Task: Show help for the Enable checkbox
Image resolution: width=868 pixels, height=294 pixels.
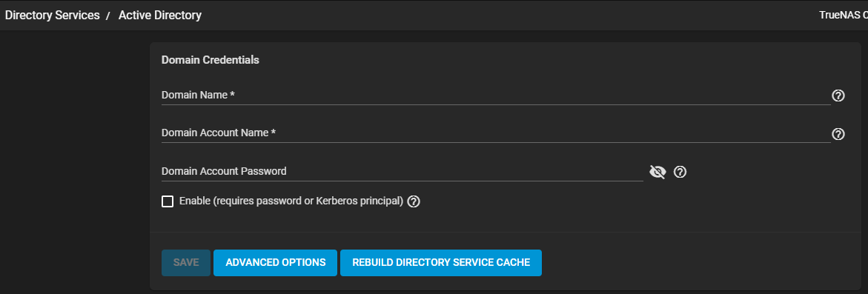Action: pos(414,201)
